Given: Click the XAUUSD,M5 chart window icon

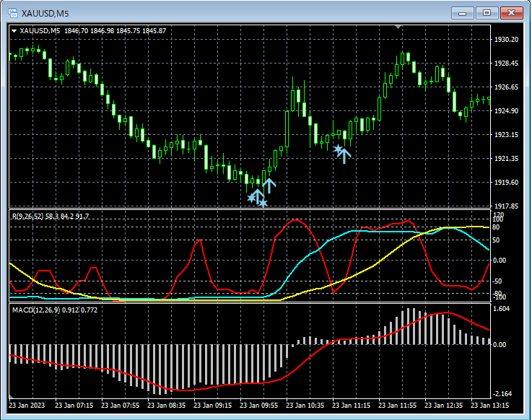Looking at the screenshot, I should (x=13, y=13).
